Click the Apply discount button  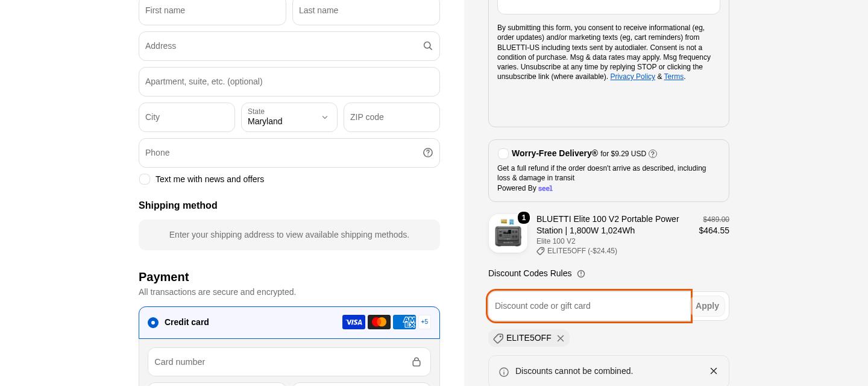tap(707, 306)
